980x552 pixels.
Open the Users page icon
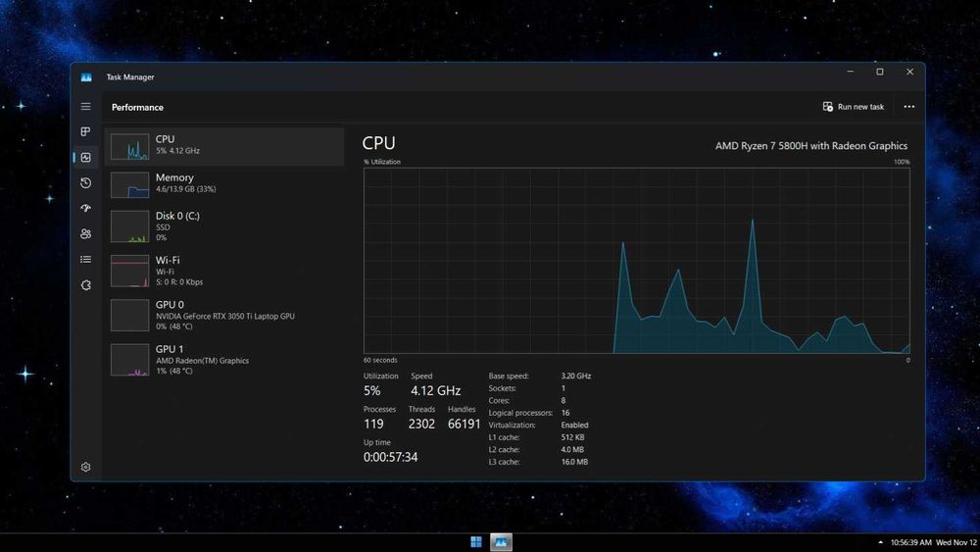(85, 233)
